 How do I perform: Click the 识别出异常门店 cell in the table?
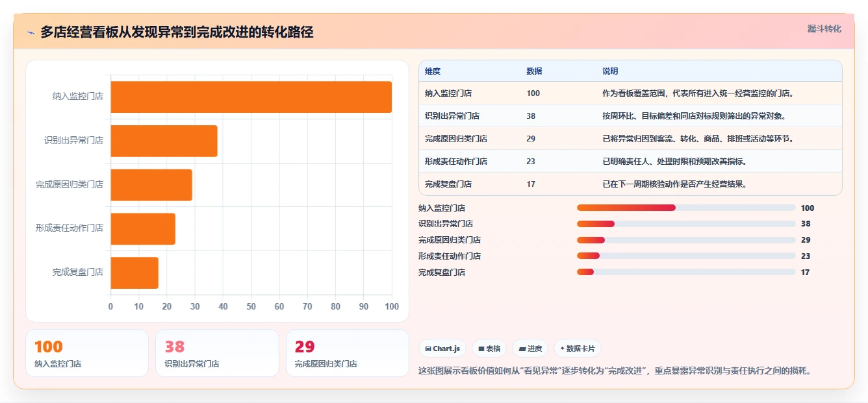click(452, 116)
